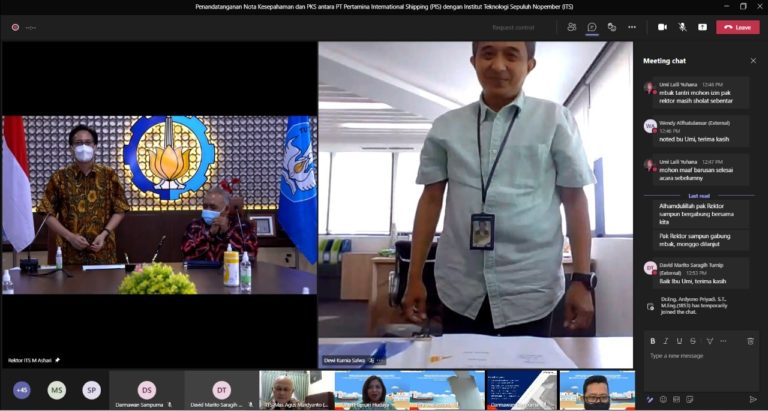Image resolution: width=768 pixels, height=411 pixels.
Task: Open breakout rooms icon in meeting toolbar
Action: click(612, 27)
